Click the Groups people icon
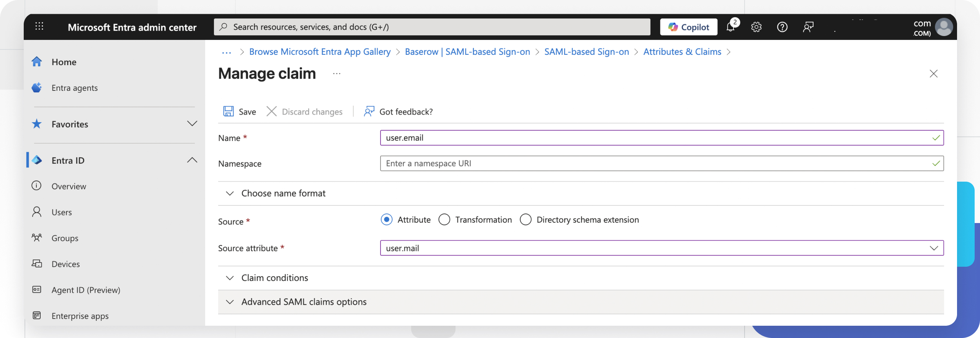 coord(37,238)
